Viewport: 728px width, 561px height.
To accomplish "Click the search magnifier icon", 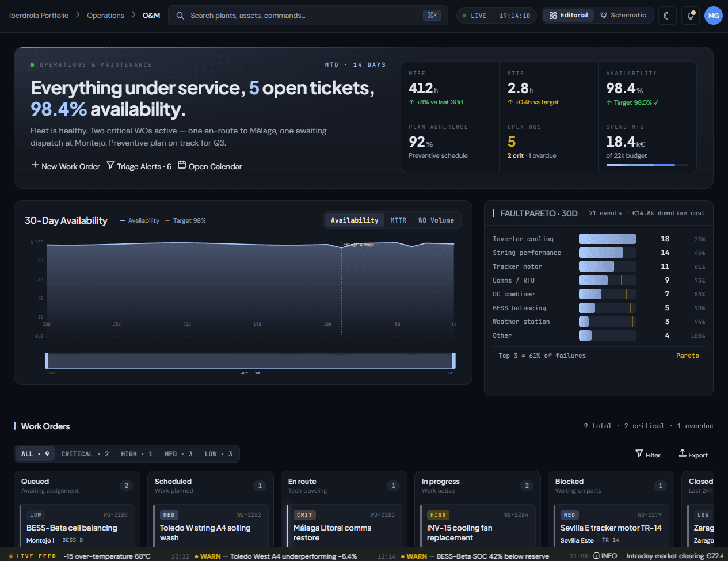I will (x=180, y=16).
